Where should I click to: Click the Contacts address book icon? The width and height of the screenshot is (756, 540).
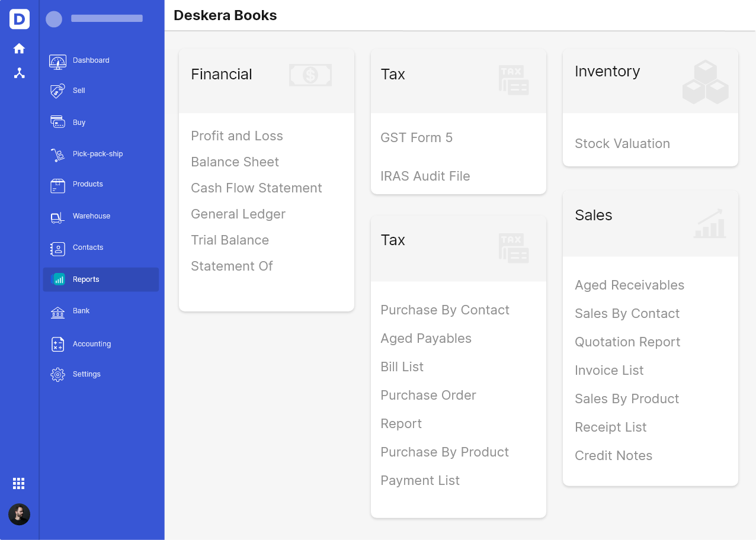pos(57,249)
